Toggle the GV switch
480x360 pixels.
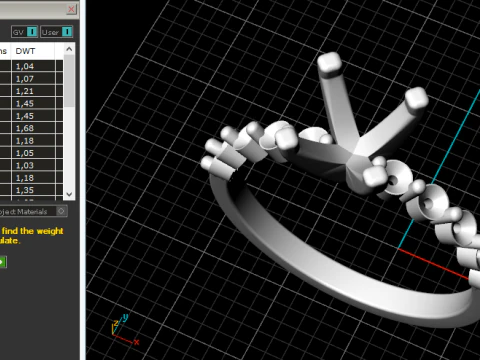pyautogui.click(x=25, y=32)
